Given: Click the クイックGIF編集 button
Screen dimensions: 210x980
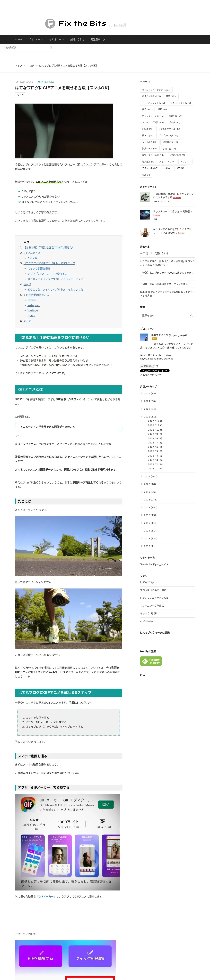Looking at the screenshot, I should (90, 956).
